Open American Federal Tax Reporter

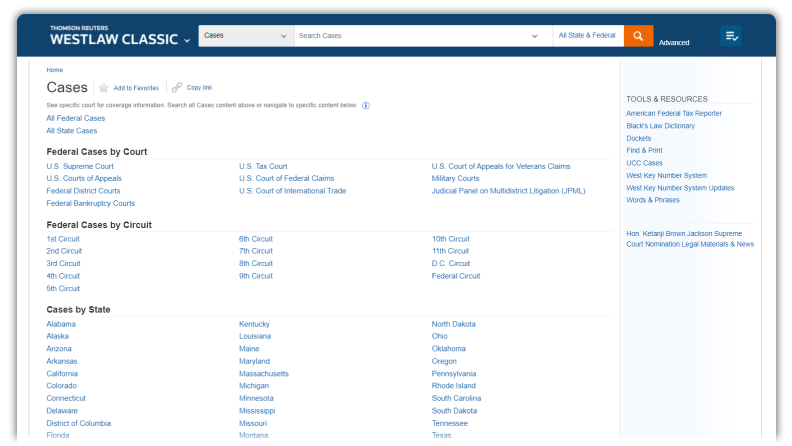pos(674,114)
